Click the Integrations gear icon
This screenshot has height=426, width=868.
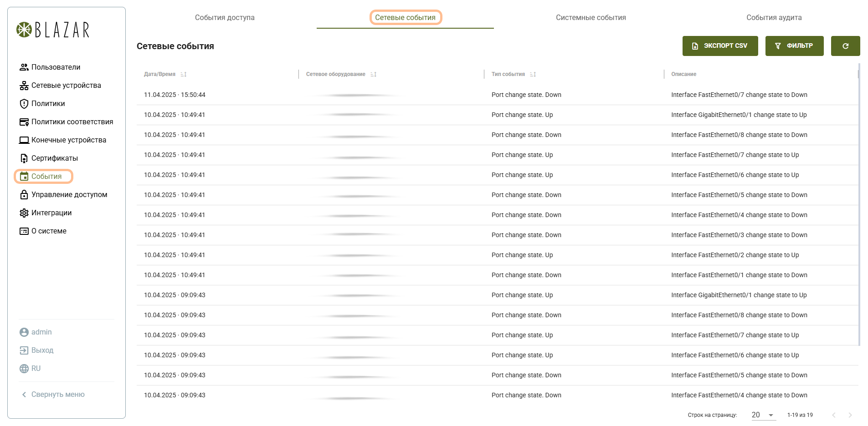[24, 213]
